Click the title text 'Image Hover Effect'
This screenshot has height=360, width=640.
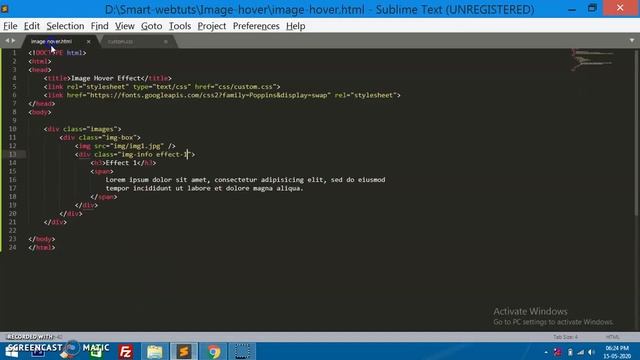[106, 78]
